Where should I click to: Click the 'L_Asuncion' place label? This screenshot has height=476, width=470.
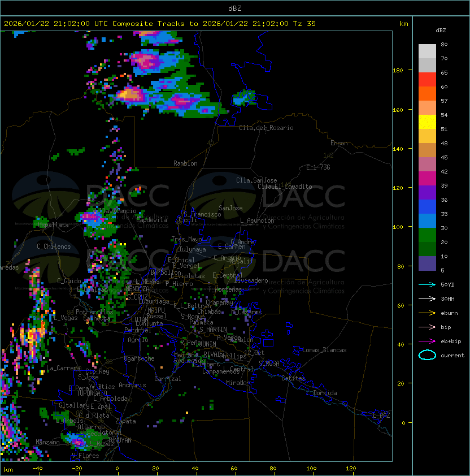[x=257, y=220]
